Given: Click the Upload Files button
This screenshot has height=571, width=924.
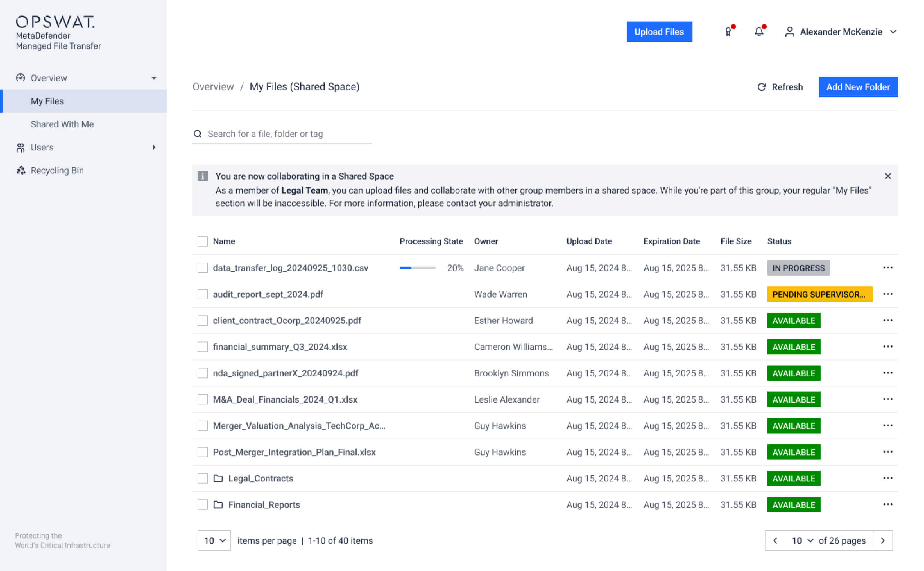Looking at the screenshot, I should (x=659, y=32).
